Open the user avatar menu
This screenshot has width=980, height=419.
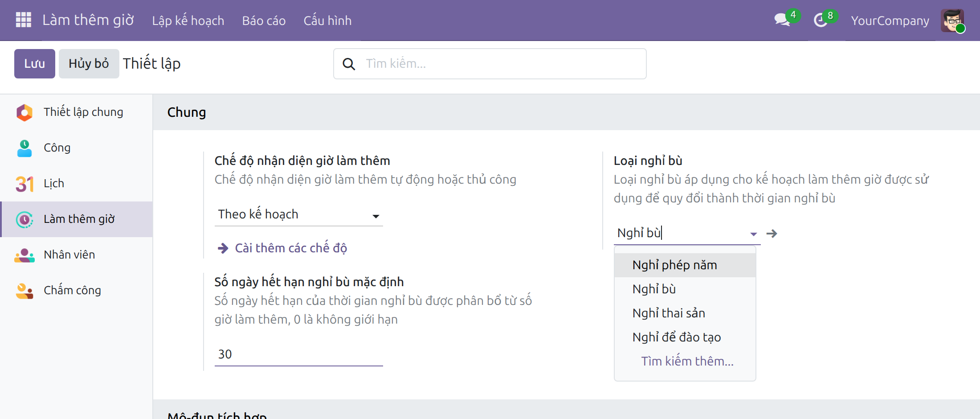952,21
